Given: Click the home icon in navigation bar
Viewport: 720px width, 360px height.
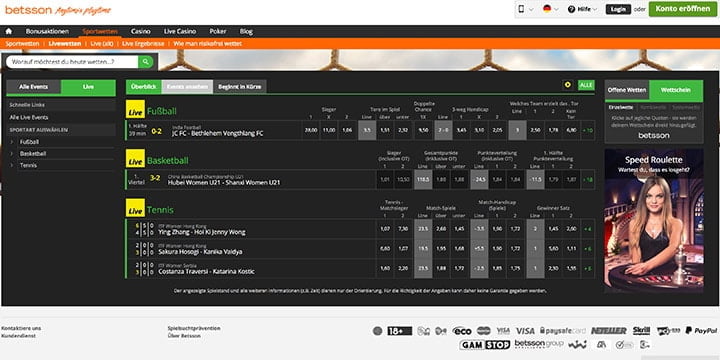Looking at the screenshot, I should [x=9, y=31].
